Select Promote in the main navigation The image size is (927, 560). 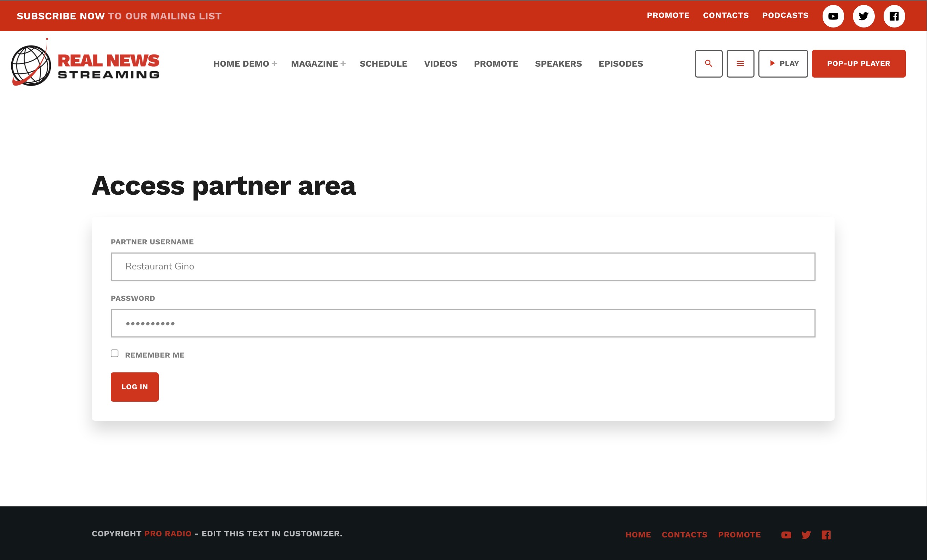(496, 63)
